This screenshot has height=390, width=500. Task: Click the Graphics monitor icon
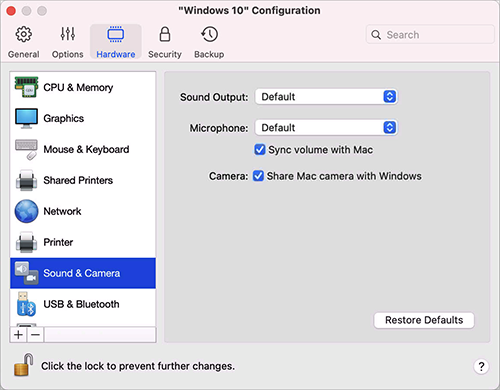point(26,118)
